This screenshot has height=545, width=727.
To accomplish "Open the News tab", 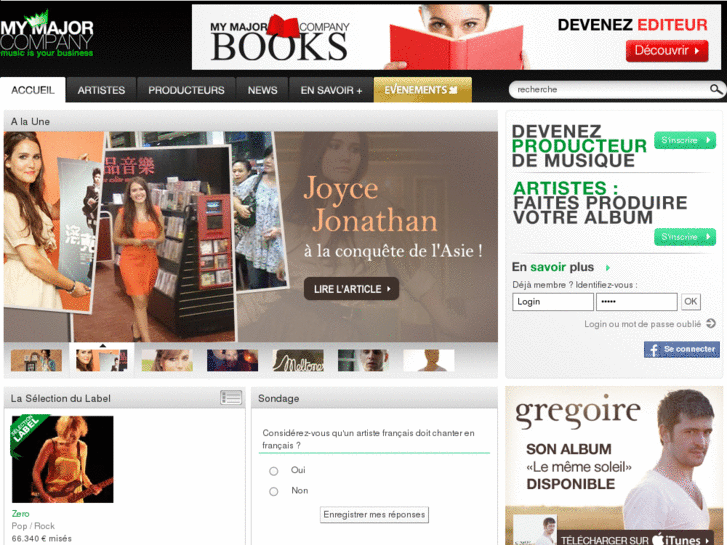I will (262, 90).
